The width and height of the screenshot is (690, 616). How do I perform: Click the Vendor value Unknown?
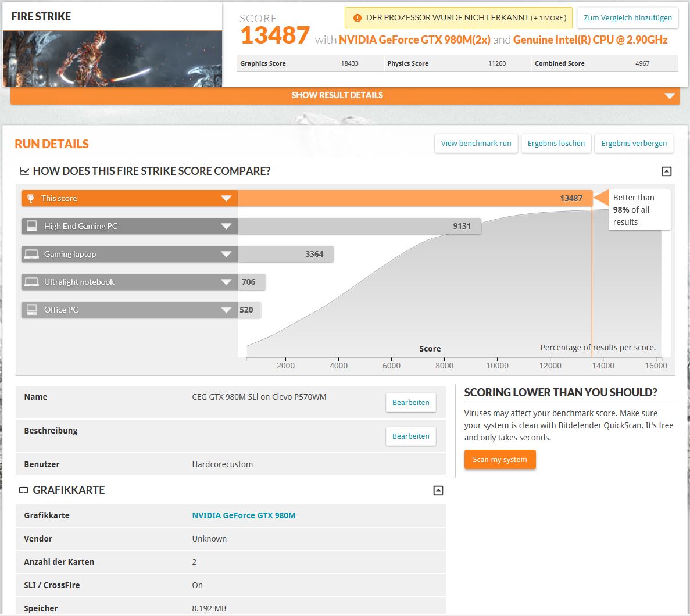pos(209,539)
